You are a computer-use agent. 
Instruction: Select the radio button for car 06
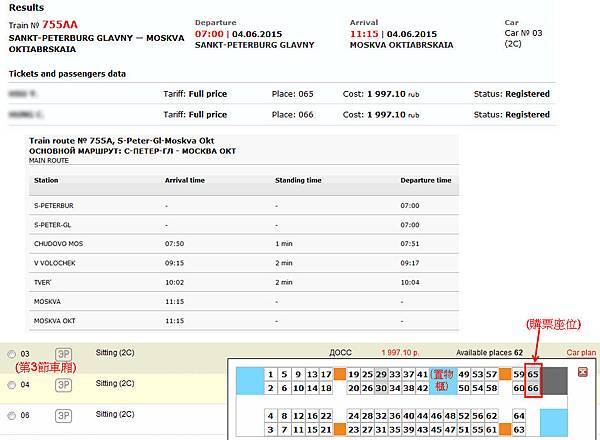[12, 416]
